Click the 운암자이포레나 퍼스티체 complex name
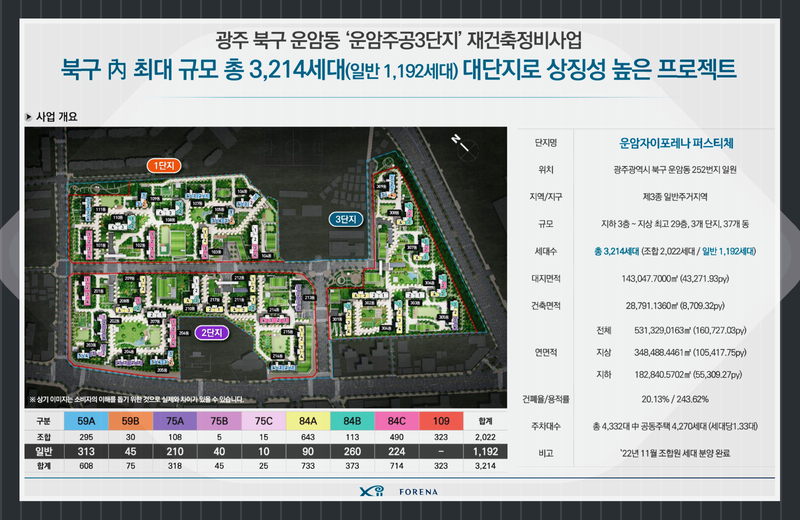The width and height of the screenshot is (800, 520). [x=676, y=143]
